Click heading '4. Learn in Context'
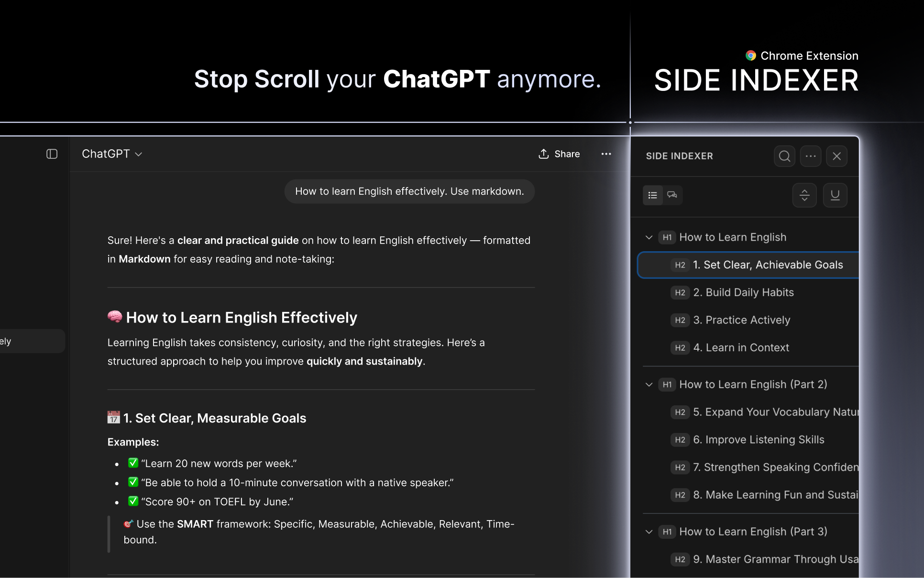This screenshot has height=578, width=924. coord(741,348)
